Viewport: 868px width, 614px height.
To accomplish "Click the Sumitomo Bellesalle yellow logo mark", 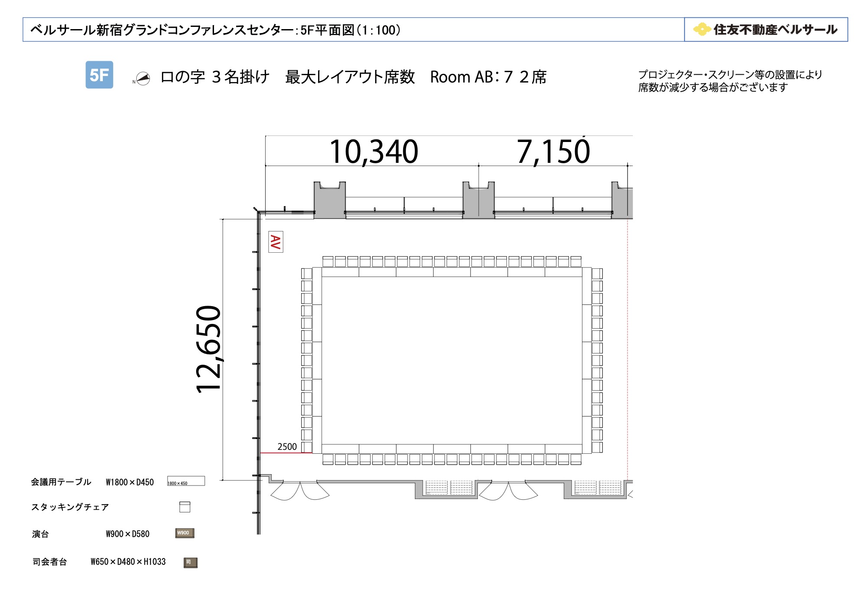I will [x=702, y=30].
